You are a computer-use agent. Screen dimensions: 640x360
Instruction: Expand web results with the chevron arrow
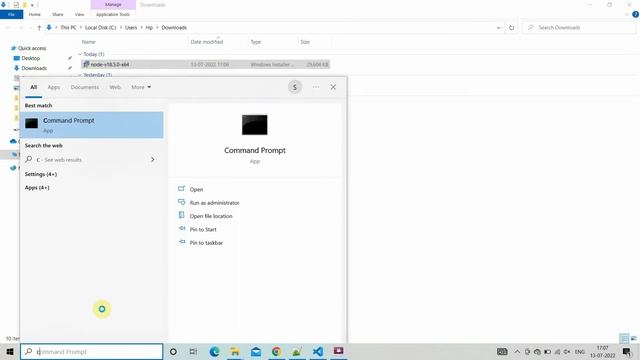tap(153, 160)
